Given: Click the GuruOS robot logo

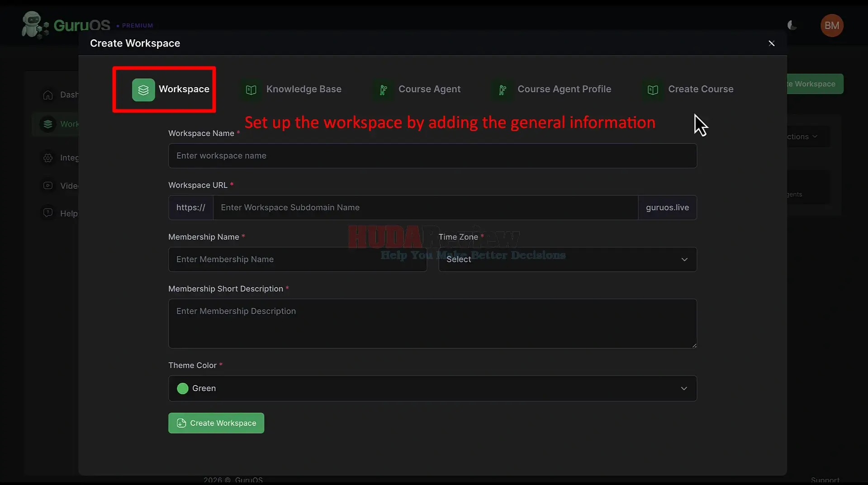Looking at the screenshot, I should coord(34,25).
